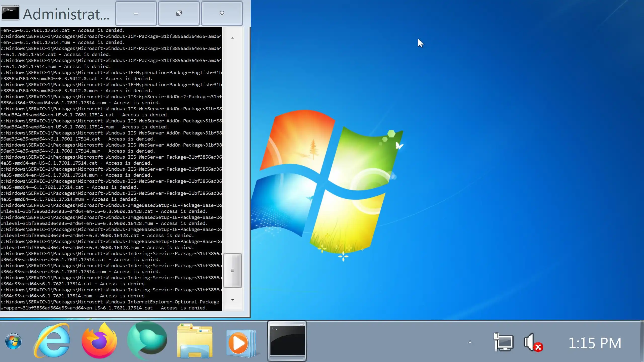Click the muted volume speaker icon
Image resolution: width=644 pixels, height=362 pixels.
tap(533, 342)
